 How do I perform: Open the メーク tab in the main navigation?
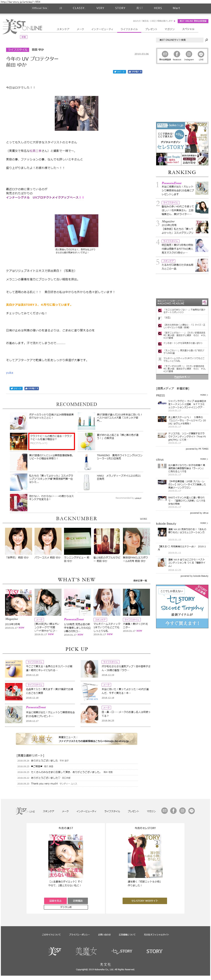click(80, 29)
